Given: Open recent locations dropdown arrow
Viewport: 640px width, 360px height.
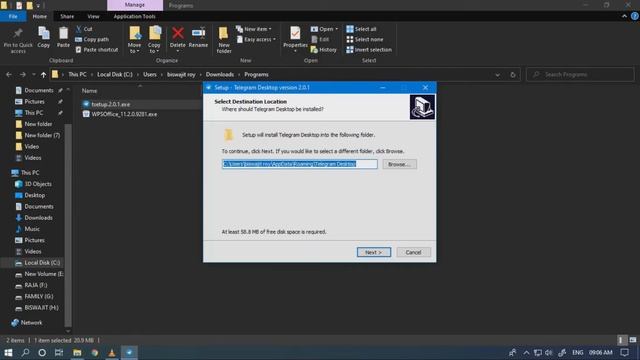Looking at the screenshot, I should click(x=34, y=75).
